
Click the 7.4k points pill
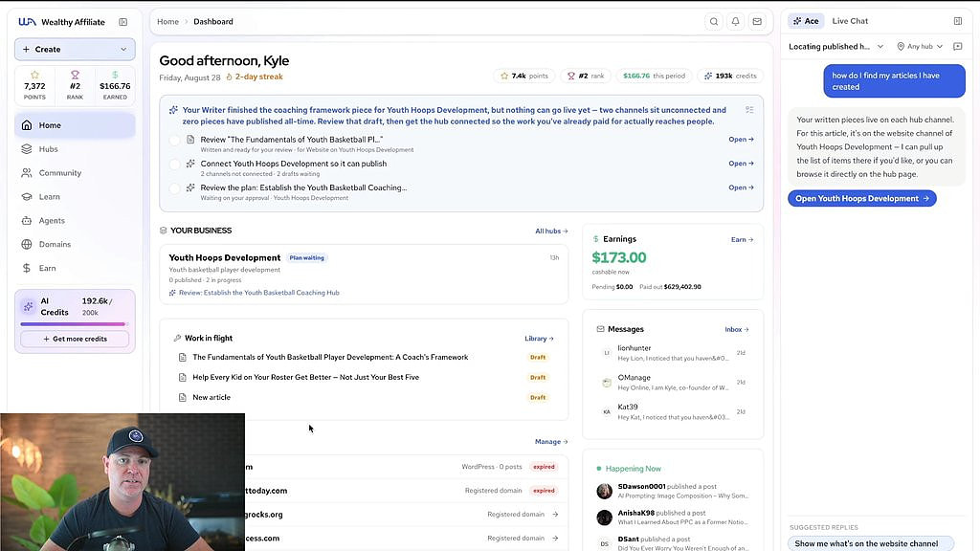(523, 76)
